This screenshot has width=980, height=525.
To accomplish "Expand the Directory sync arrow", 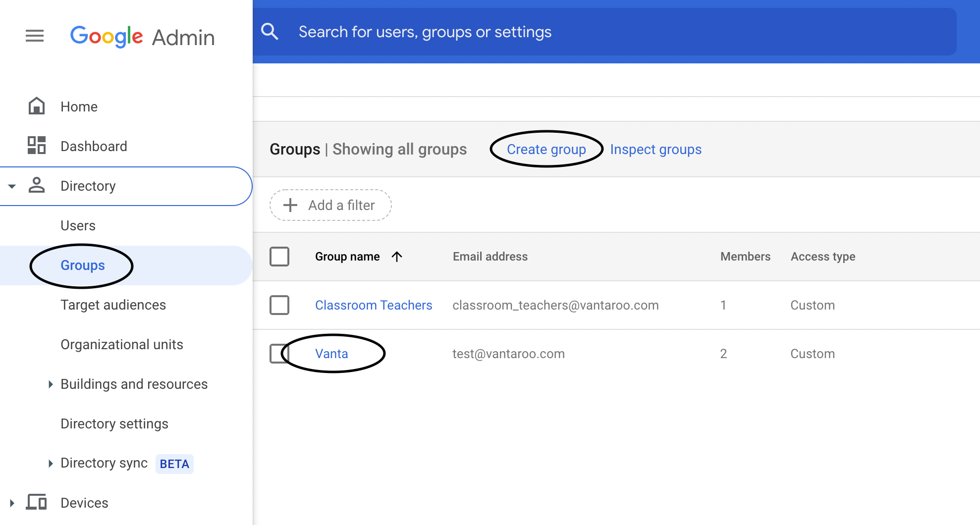I will click(51, 464).
